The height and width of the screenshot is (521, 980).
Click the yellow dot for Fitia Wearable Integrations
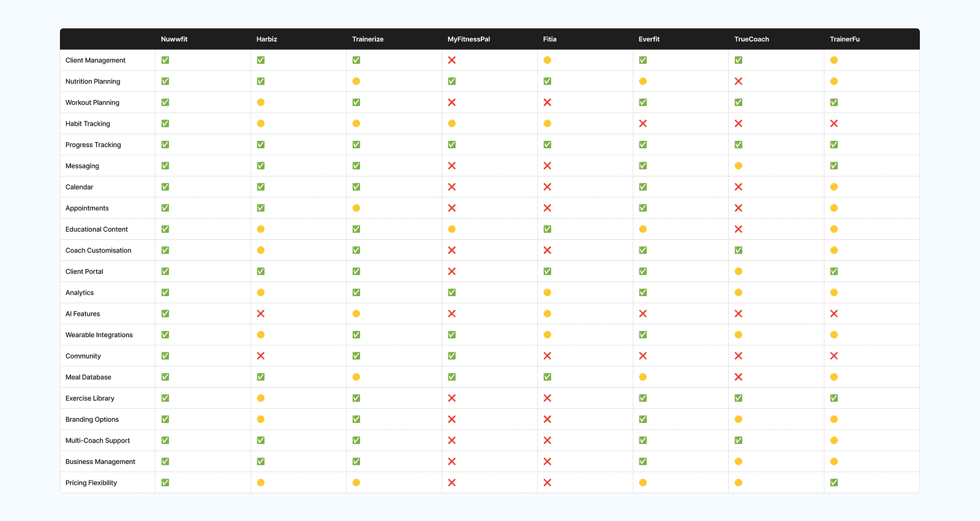coord(547,335)
